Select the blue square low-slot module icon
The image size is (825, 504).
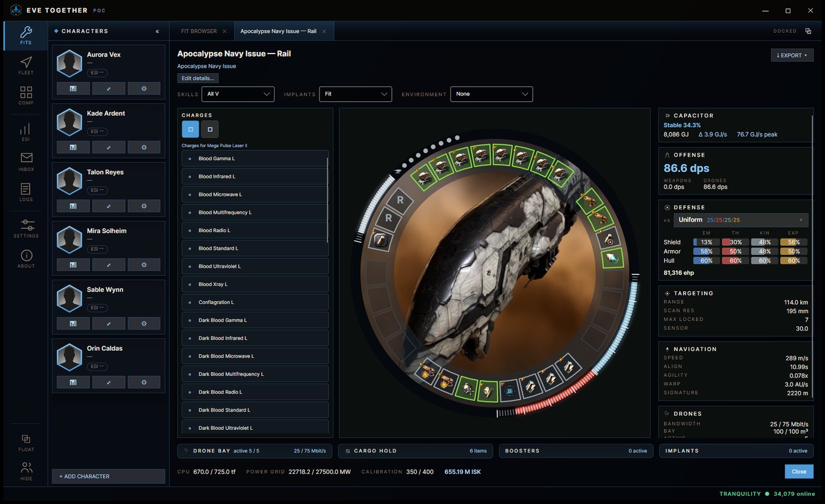click(x=509, y=390)
